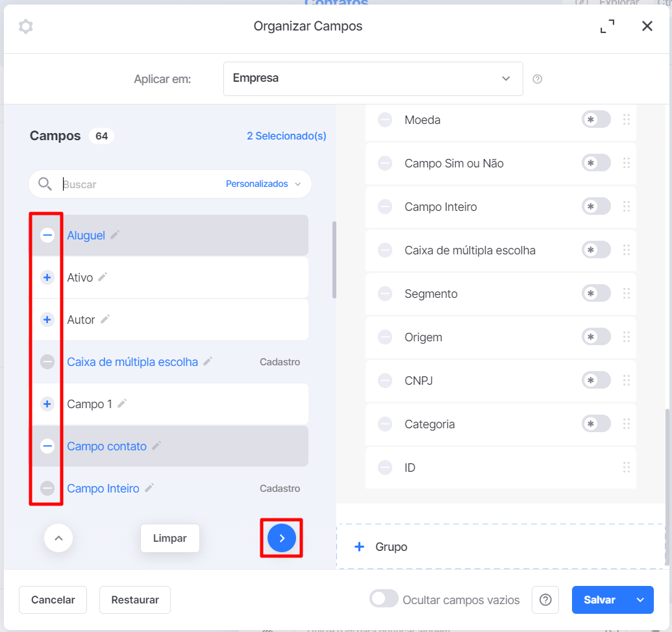Remove Moeda from the right panel
672x632 pixels.
click(x=385, y=120)
